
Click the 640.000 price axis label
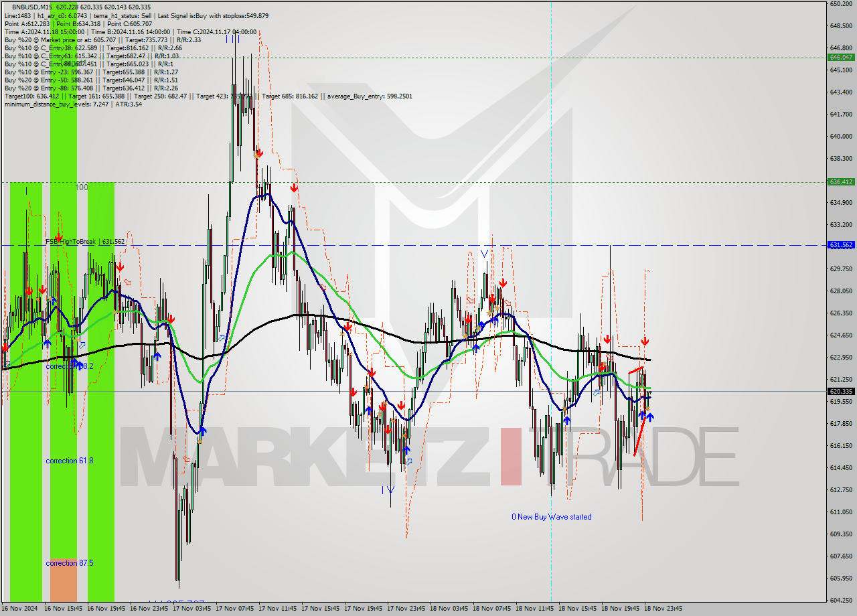point(840,137)
